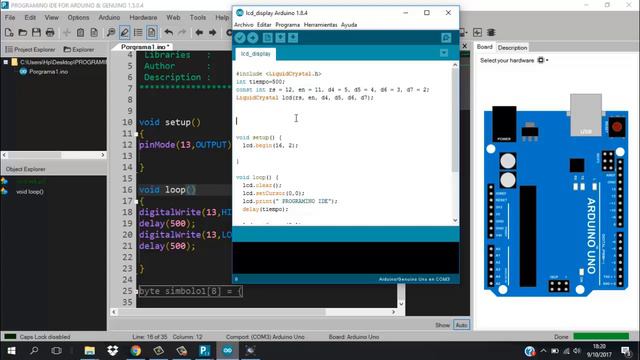The image size is (640, 360).
Task: Click Upload arrow in Arduino IDE
Action: point(253,38)
